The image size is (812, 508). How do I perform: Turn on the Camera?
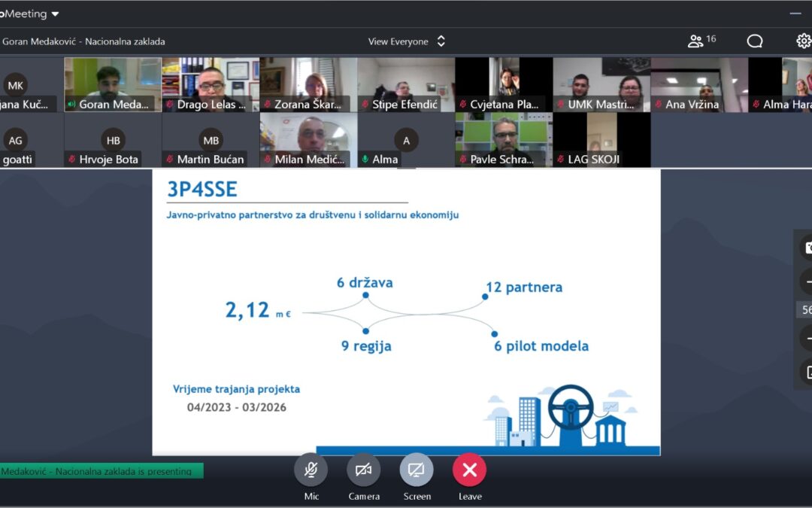click(x=363, y=470)
